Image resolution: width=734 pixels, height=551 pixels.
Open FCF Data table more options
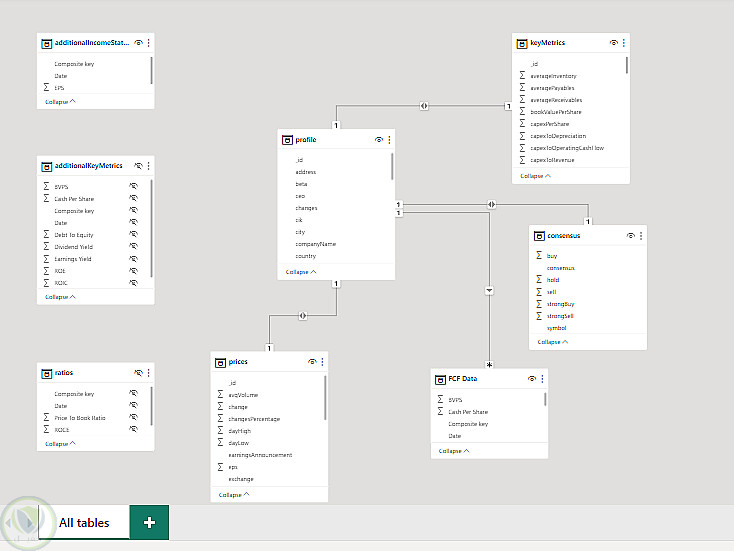tap(540, 379)
